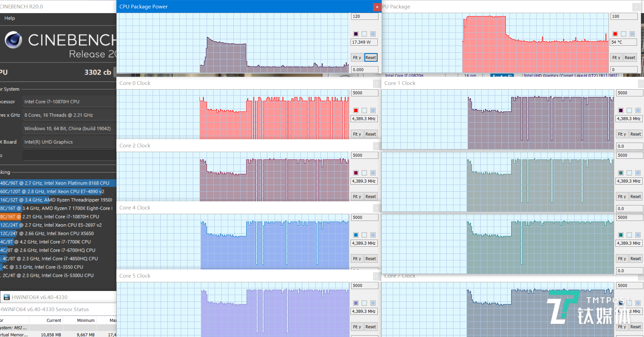Open blue grid color swatch in Core 0 Clock

pyautogui.click(x=373, y=110)
